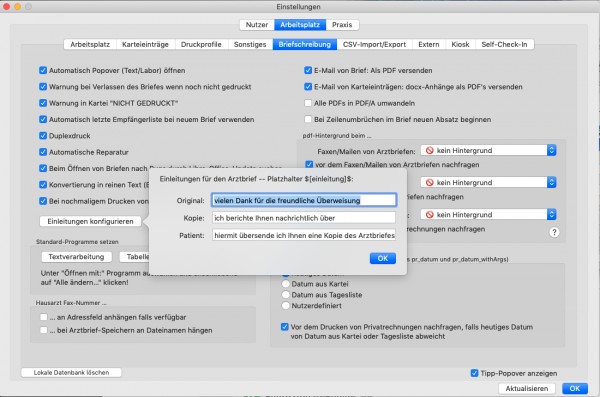The image size is (600, 397).
Task: Click the Patient introduction text field
Action: point(304,235)
